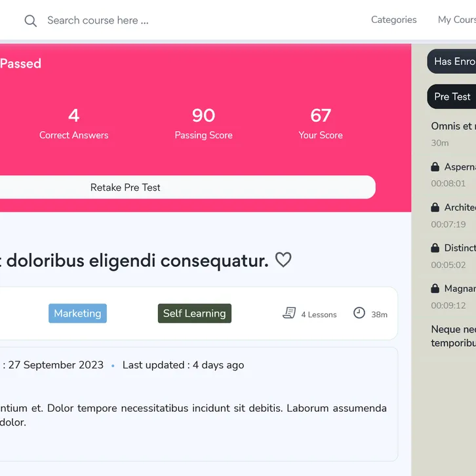Click the lock icon beside Magnam lesson

pyautogui.click(x=435, y=288)
